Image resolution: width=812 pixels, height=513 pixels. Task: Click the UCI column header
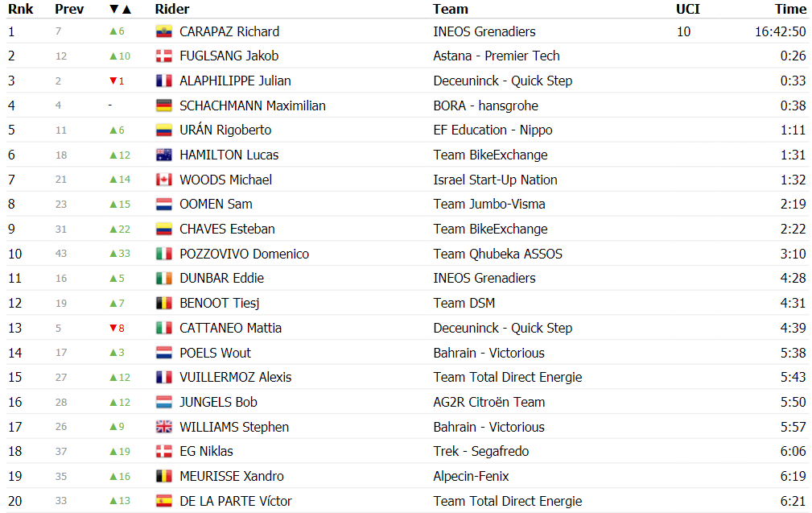coord(688,10)
